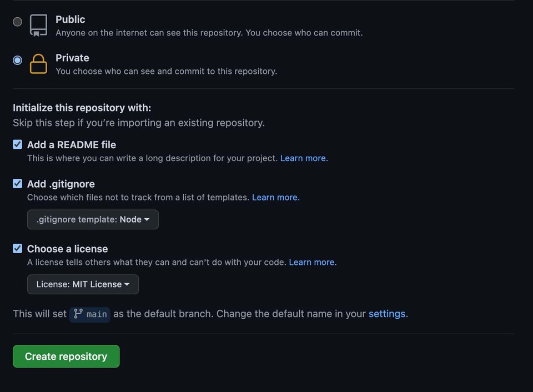Open the default branch settings link
This screenshot has width=533, height=392.
[x=387, y=314]
